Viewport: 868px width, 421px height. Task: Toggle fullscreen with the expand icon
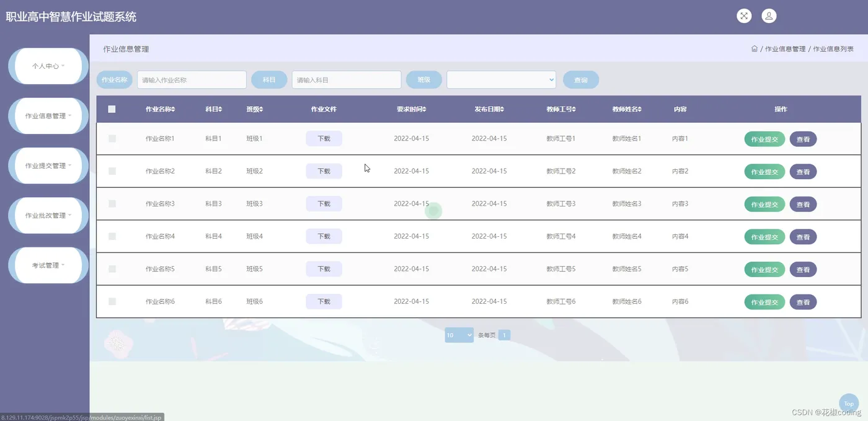tap(744, 16)
